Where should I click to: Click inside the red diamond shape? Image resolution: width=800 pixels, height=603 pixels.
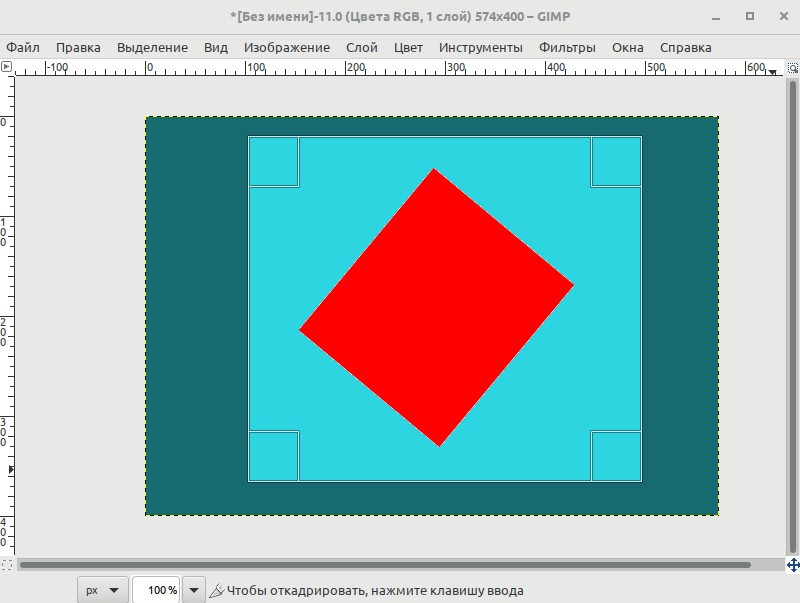[436, 307]
